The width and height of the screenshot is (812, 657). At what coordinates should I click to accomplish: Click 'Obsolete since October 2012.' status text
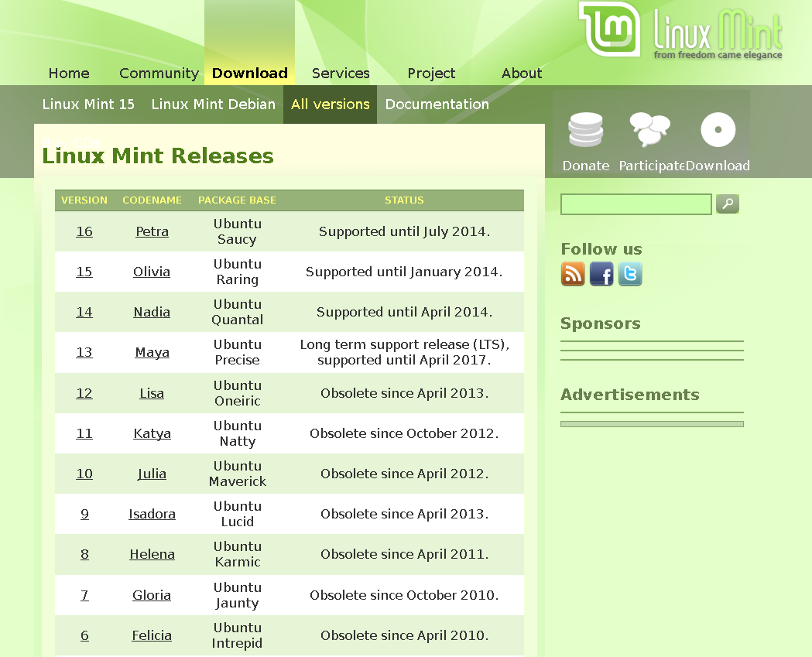(x=404, y=434)
